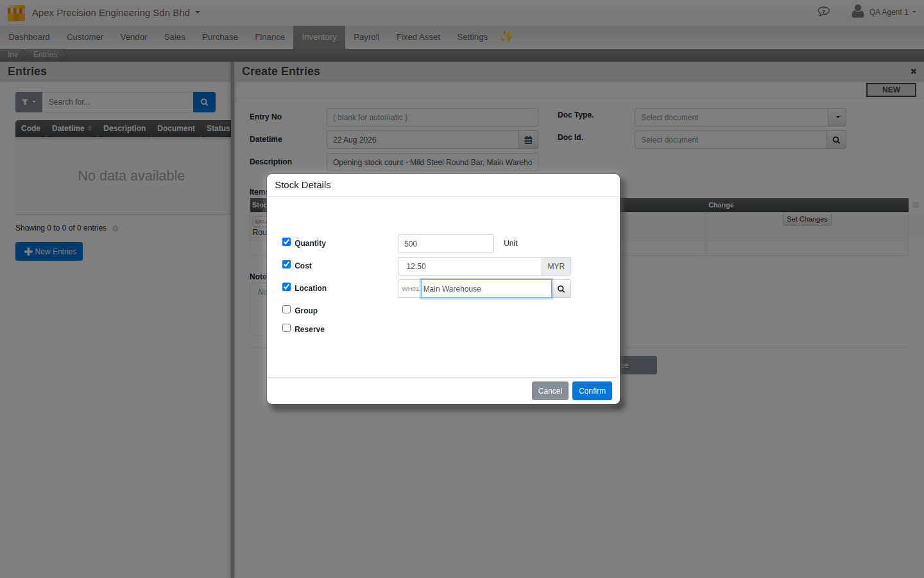Click the Cost field showing 12.50

(x=470, y=267)
